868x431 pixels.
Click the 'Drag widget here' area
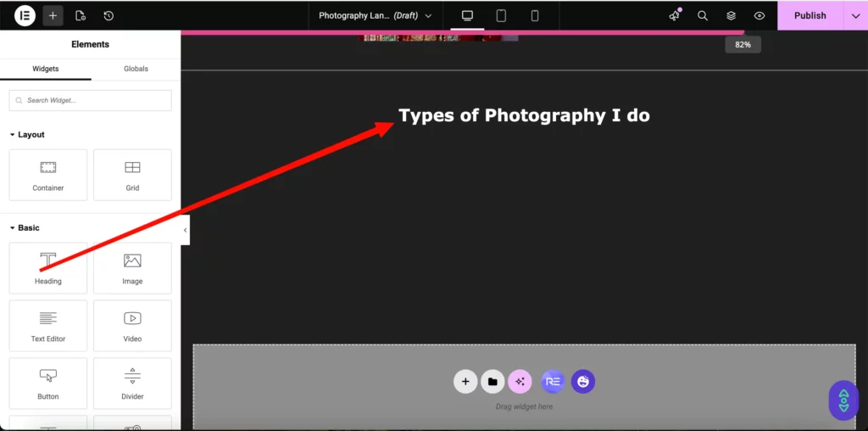(x=524, y=406)
